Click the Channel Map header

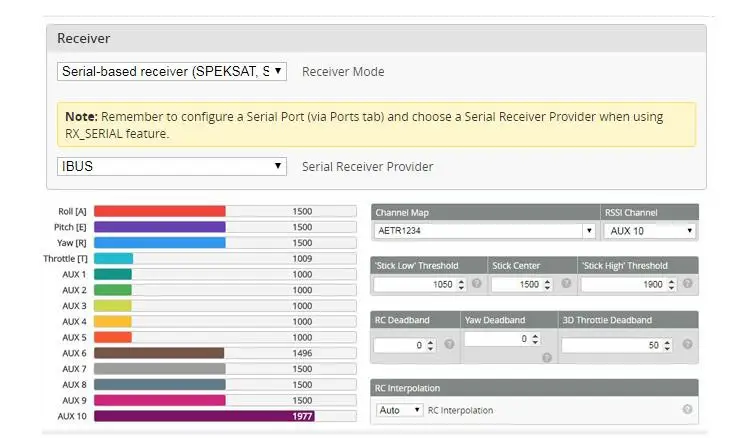[x=485, y=213]
